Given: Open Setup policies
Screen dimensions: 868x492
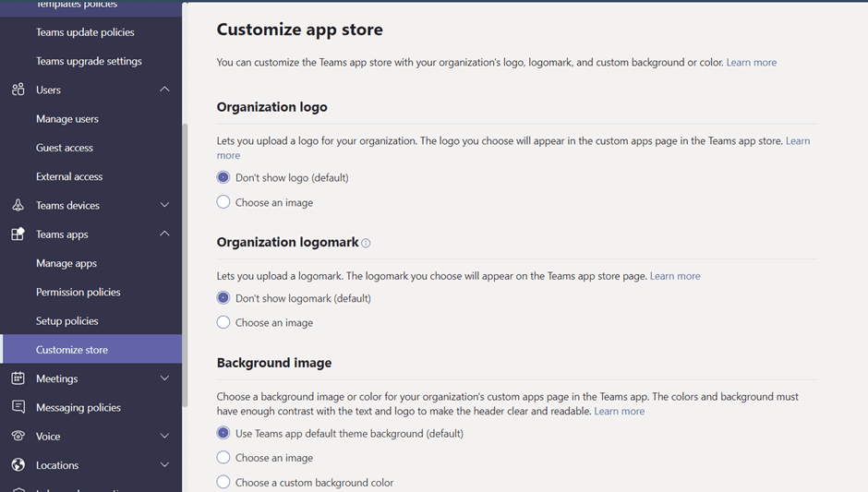Looking at the screenshot, I should [x=67, y=321].
